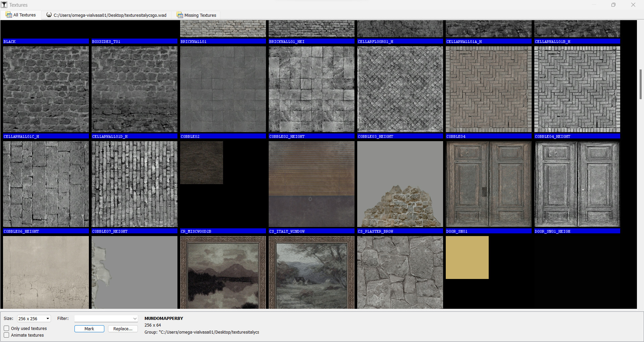Enable the Animate textures checkbox

[x=6, y=335]
